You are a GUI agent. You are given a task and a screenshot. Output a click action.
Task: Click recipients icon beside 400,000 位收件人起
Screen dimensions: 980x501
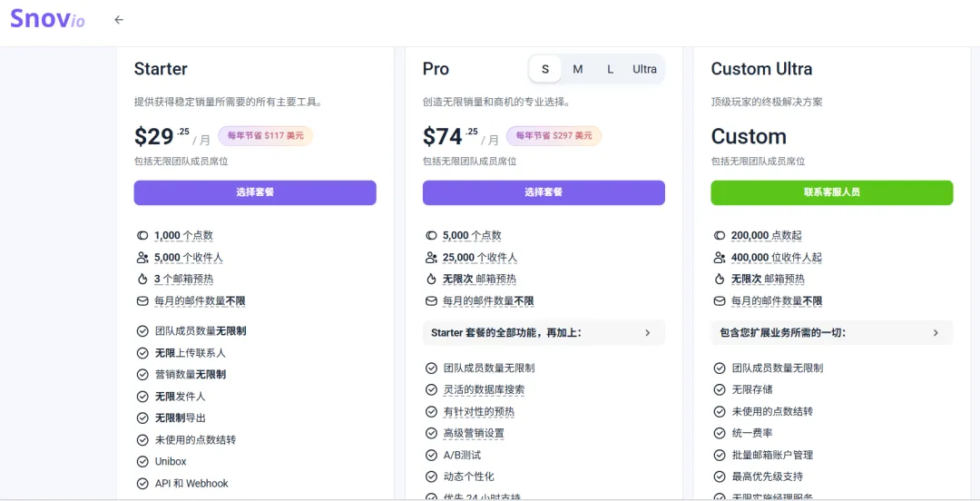pos(720,258)
